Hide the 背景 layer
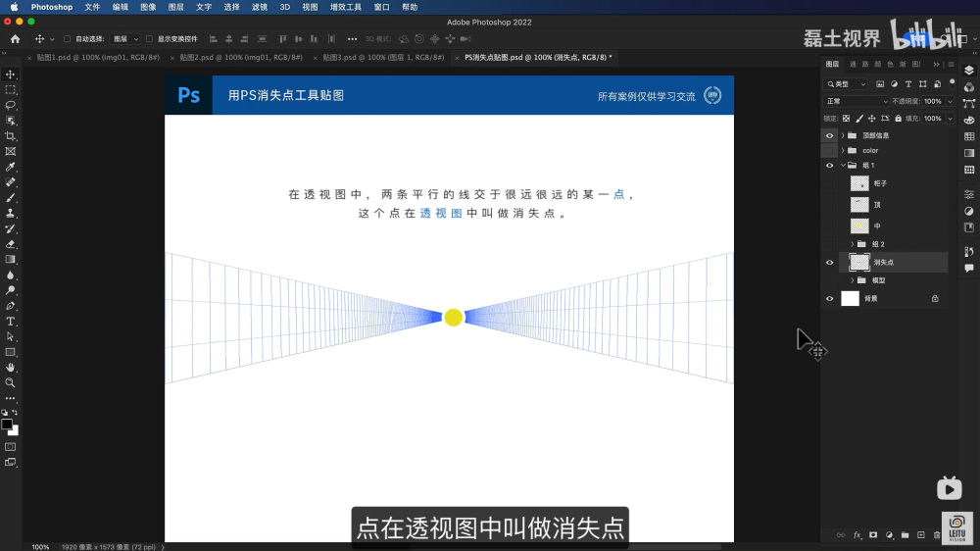Viewport: 980px width, 551px height. 829,299
